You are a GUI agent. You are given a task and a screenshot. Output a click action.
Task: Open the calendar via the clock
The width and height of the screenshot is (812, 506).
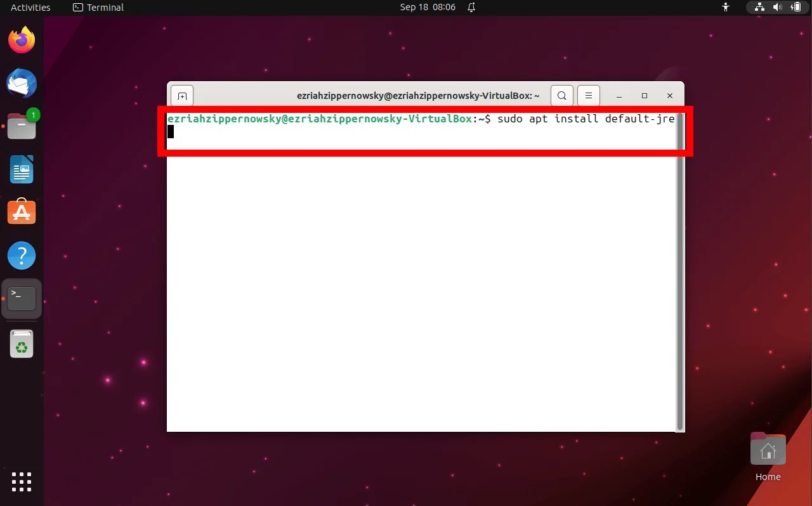click(x=428, y=7)
